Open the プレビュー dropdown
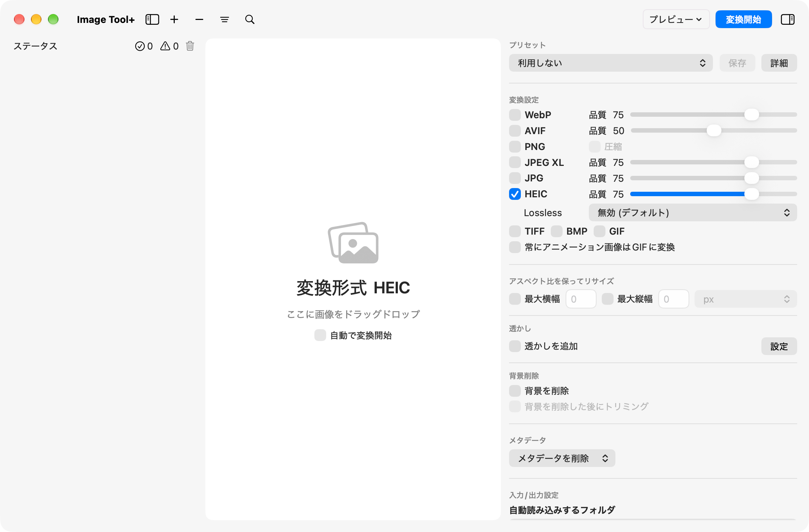The image size is (809, 532). coord(676,20)
